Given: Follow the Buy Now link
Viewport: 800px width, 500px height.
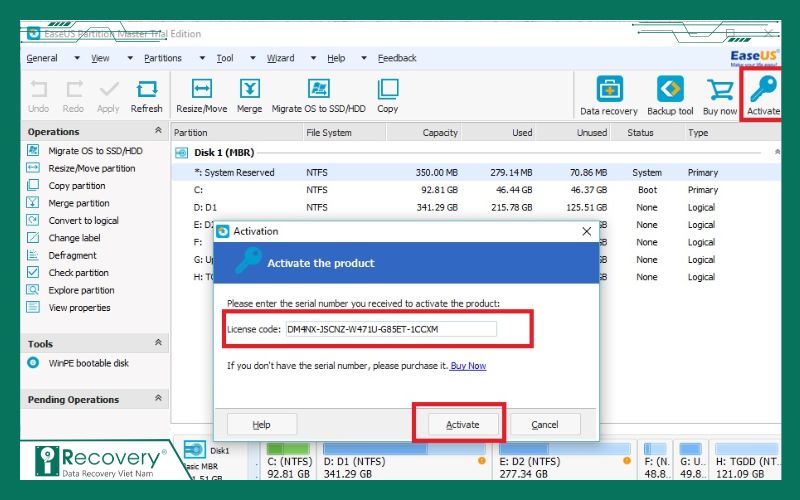Looking at the screenshot, I should 468,366.
